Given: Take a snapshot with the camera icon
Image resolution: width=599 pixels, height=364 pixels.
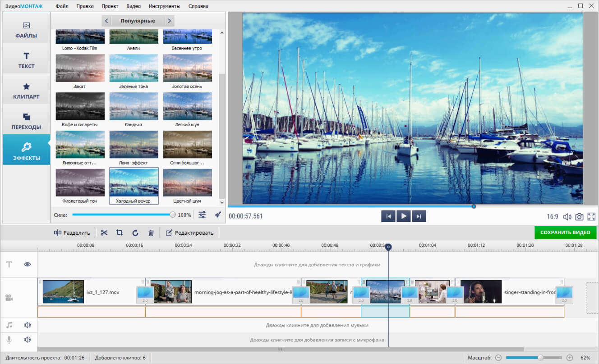Looking at the screenshot, I should pyautogui.click(x=579, y=217).
